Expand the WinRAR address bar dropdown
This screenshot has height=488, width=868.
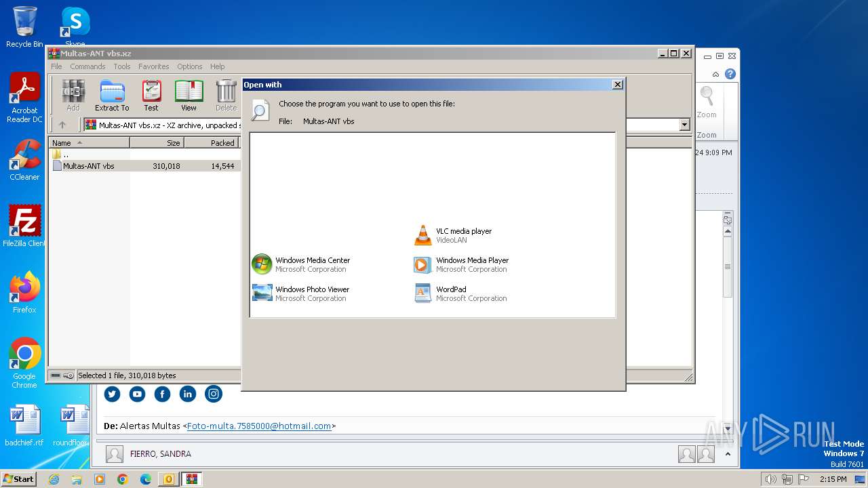(684, 125)
